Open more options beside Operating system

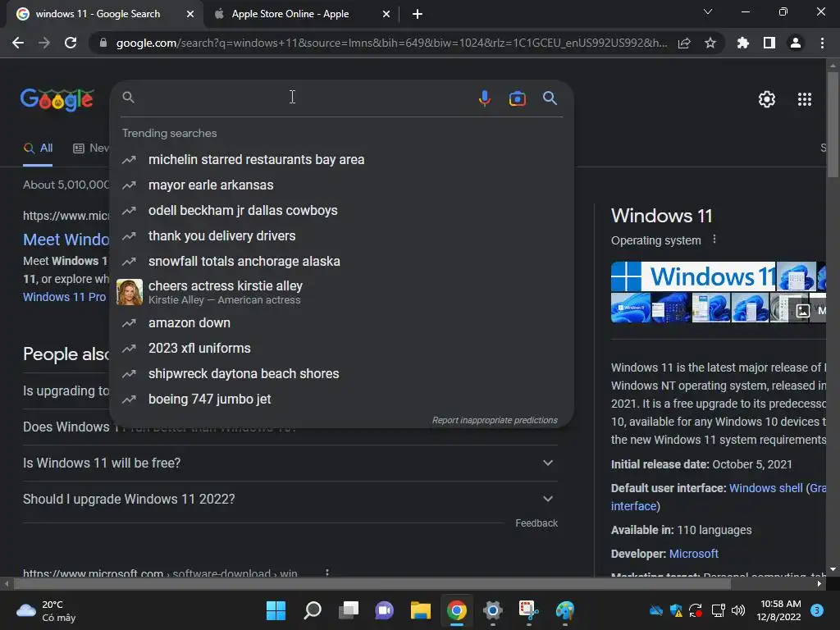tap(714, 240)
